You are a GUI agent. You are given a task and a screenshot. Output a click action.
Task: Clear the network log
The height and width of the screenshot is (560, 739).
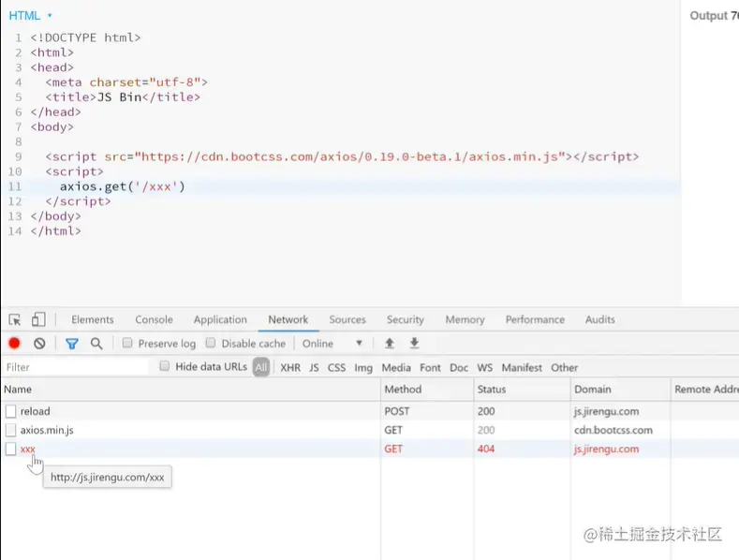[39, 343]
